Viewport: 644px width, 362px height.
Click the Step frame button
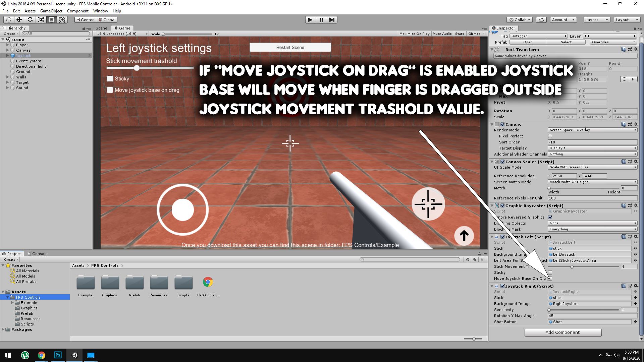(x=332, y=20)
